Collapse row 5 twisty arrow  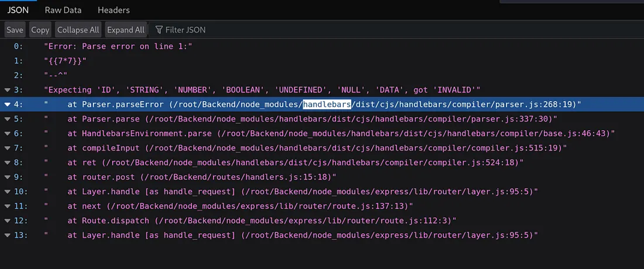[x=7, y=119]
